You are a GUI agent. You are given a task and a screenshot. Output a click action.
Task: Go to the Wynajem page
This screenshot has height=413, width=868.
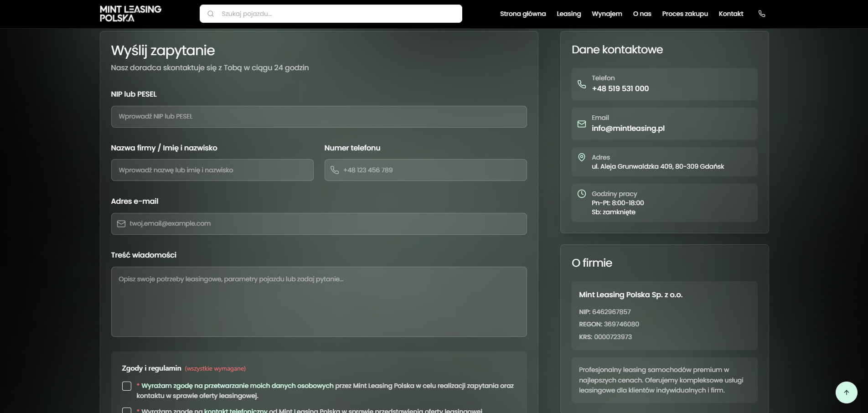[607, 14]
